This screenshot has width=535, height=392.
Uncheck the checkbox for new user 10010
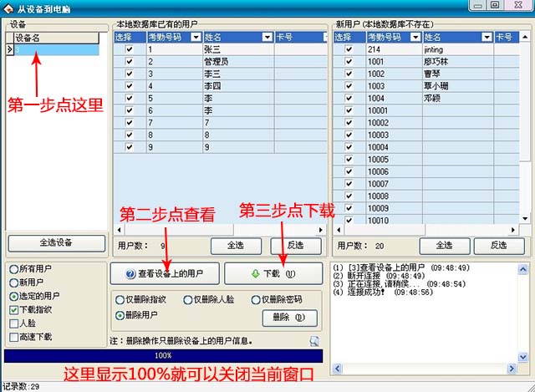click(x=349, y=220)
